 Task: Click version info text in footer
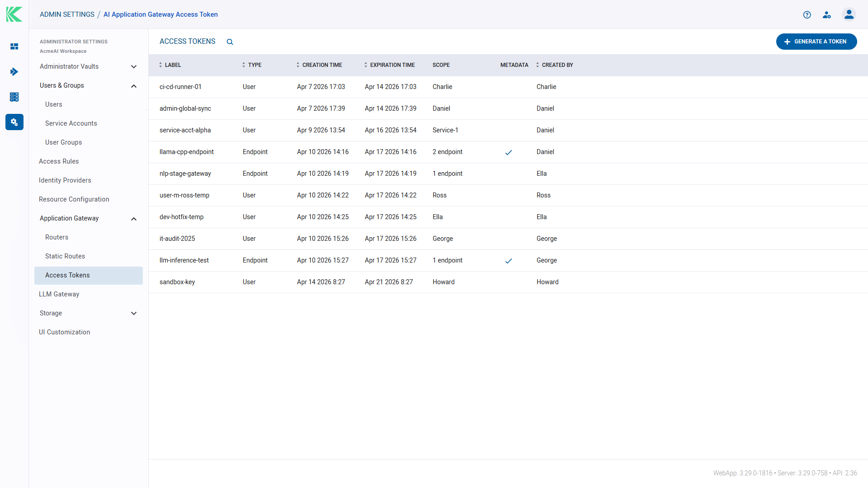coord(785,473)
